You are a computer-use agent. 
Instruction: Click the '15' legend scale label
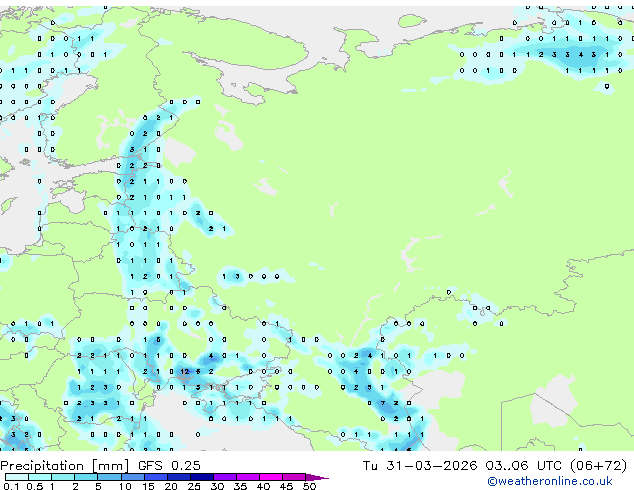tap(148, 486)
